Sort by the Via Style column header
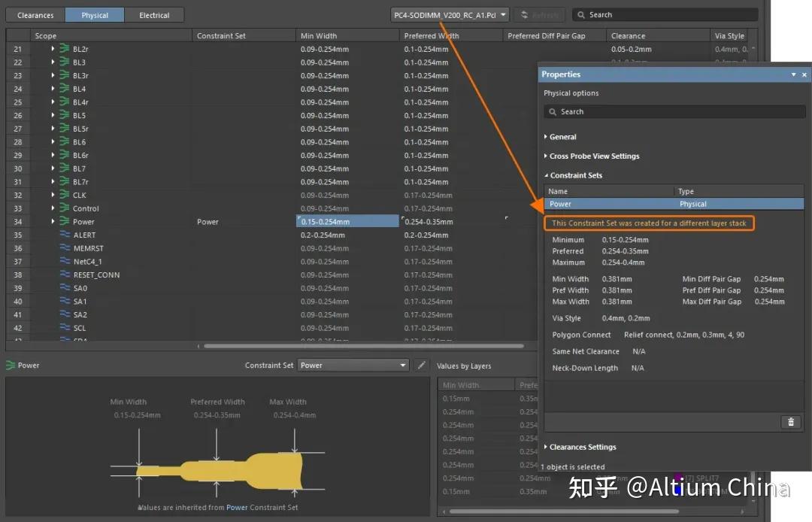This screenshot has width=812, height=522. pyautogui.click(x=729, y=36)
